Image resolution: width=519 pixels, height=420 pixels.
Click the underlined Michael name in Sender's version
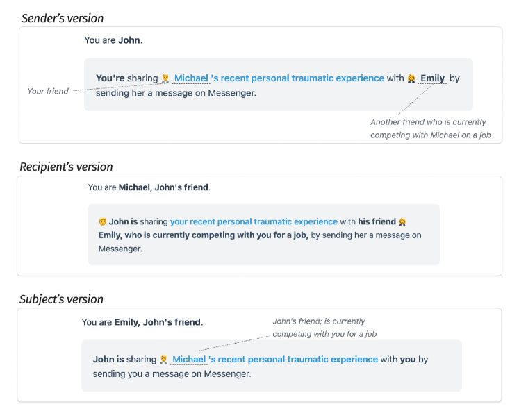(x=191, y=78)
